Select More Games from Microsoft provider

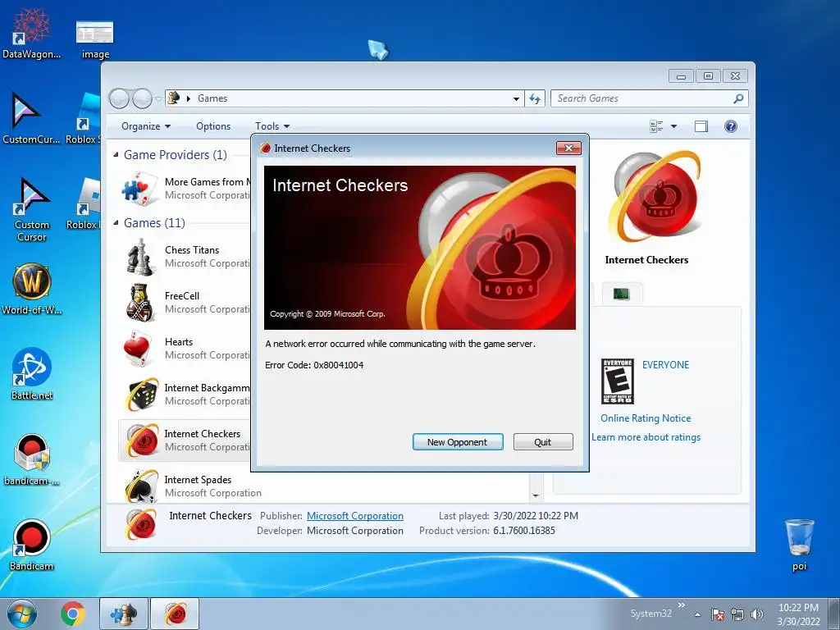click(x=185, y=189)
